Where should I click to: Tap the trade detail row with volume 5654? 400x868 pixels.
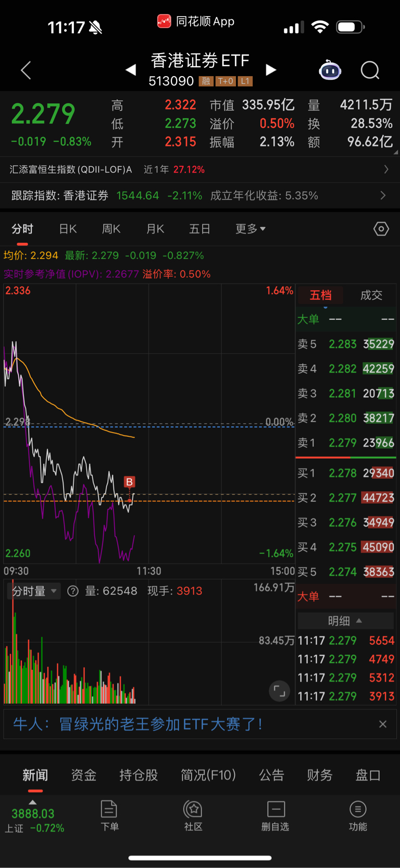coord(346,641)
